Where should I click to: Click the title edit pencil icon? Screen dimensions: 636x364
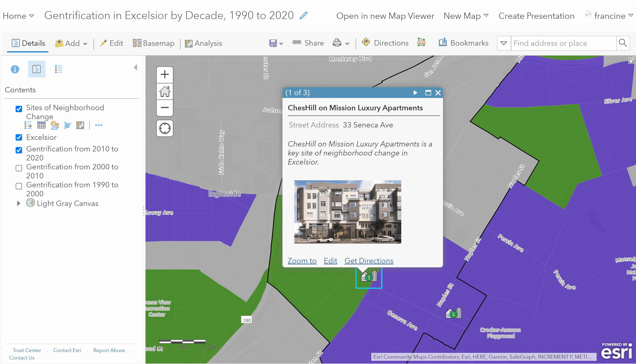tap(303, 15)
